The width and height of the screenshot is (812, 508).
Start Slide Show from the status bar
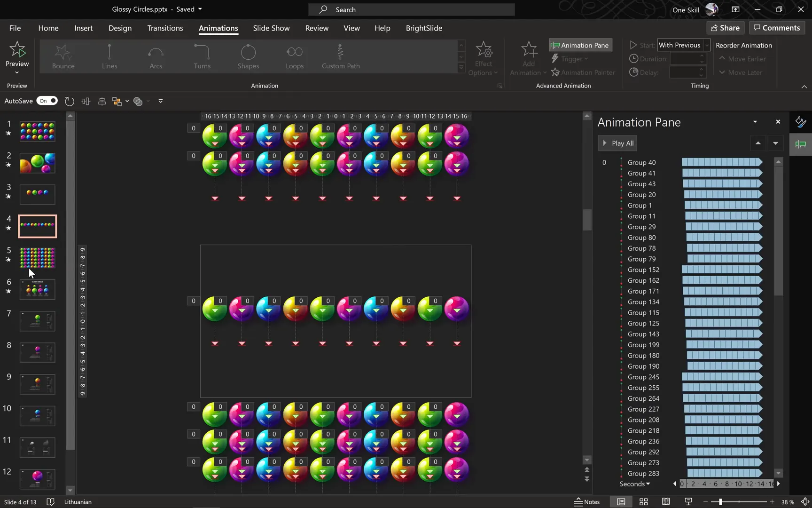[x=687, y=501]
